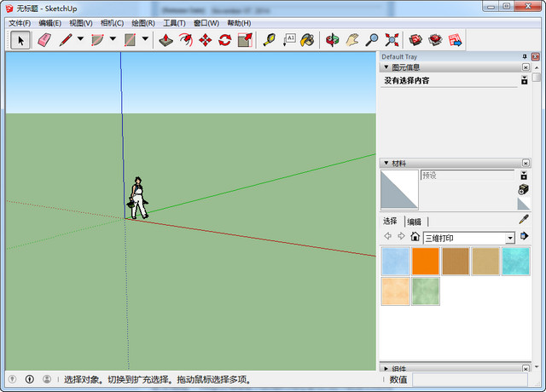The image size is (546, 392).
Task: Open the 文件(F) menu
Action: coord(20,23)
